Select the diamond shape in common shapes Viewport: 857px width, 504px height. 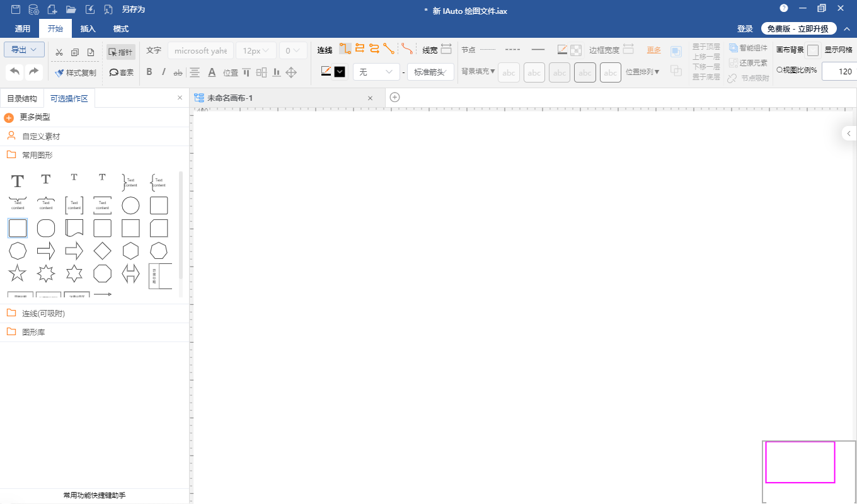click(x=102, y=251)
